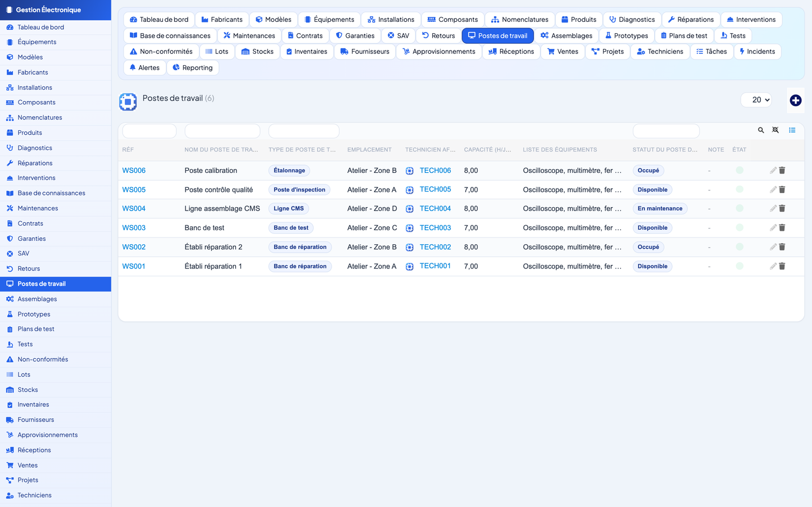The width and height of the screenshot is (812, 507).
Task: Toggle the État indicator for WS004
Action: click(740, 208)
